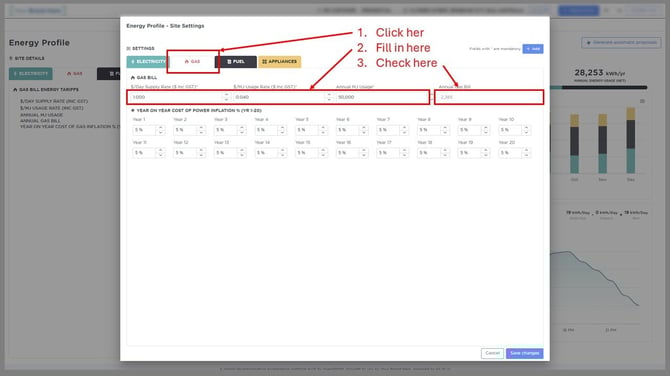Click the $/MJ Usage Rate input field
Viewport: 670px width, 376px height.
pyautogui.click(x=279, y=97)
